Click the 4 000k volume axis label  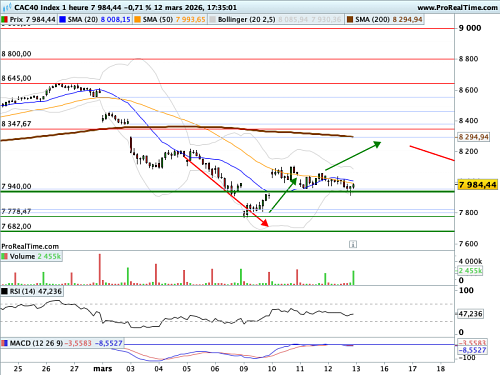coord(470,261)
